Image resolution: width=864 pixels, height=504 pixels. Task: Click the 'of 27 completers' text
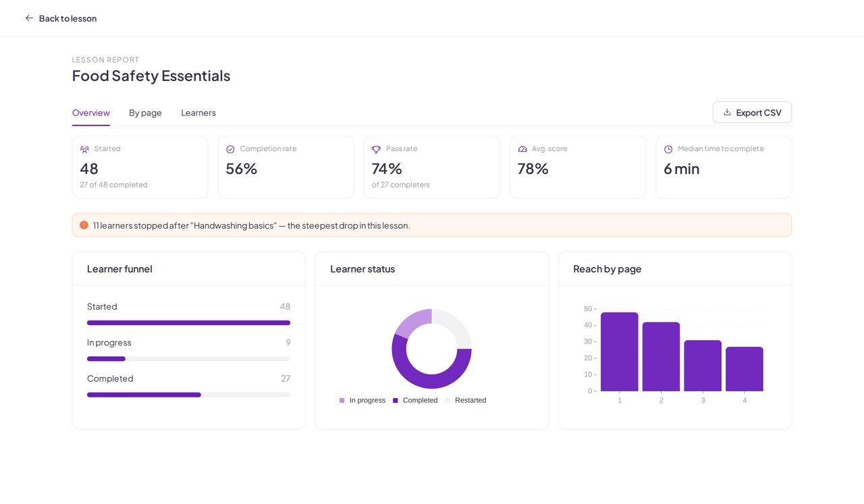pyautogui.click(x=400, y=185)
